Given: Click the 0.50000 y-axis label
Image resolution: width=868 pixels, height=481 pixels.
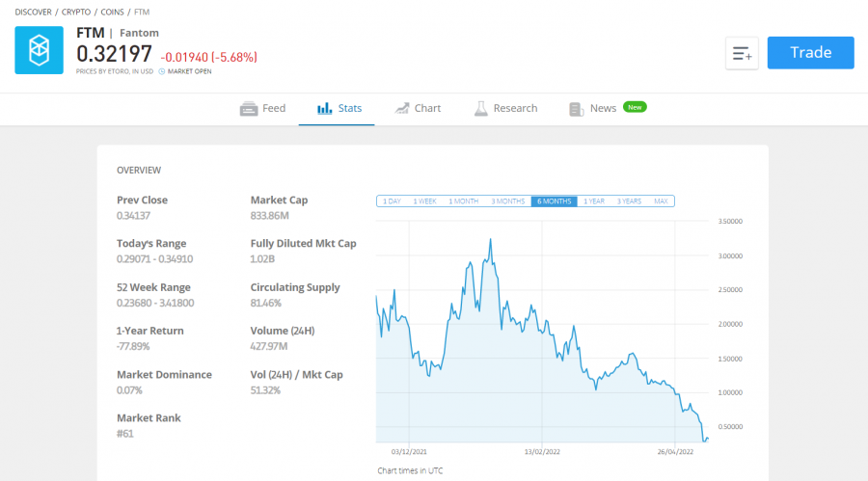Looking at the screenshot, I should [x=730, y=427].
